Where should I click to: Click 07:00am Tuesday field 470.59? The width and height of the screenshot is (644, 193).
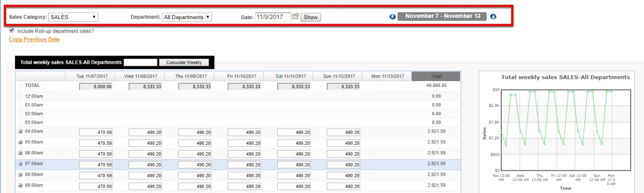tap(96, 165)
